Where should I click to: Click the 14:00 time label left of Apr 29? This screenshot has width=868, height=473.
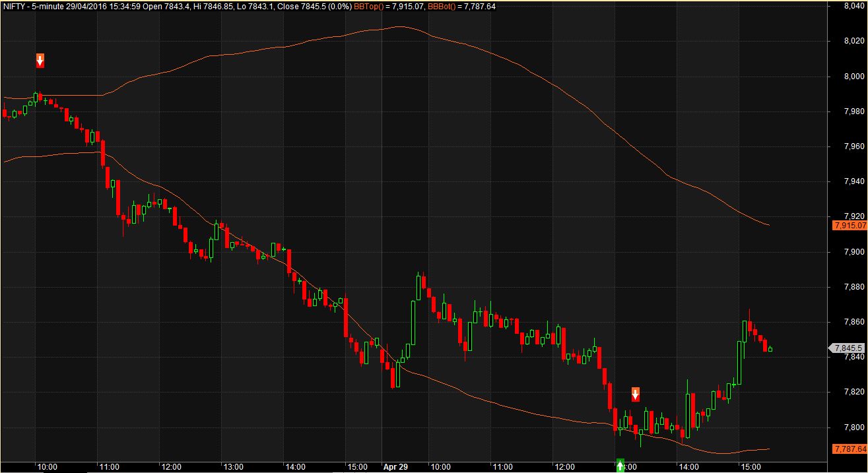295,466
